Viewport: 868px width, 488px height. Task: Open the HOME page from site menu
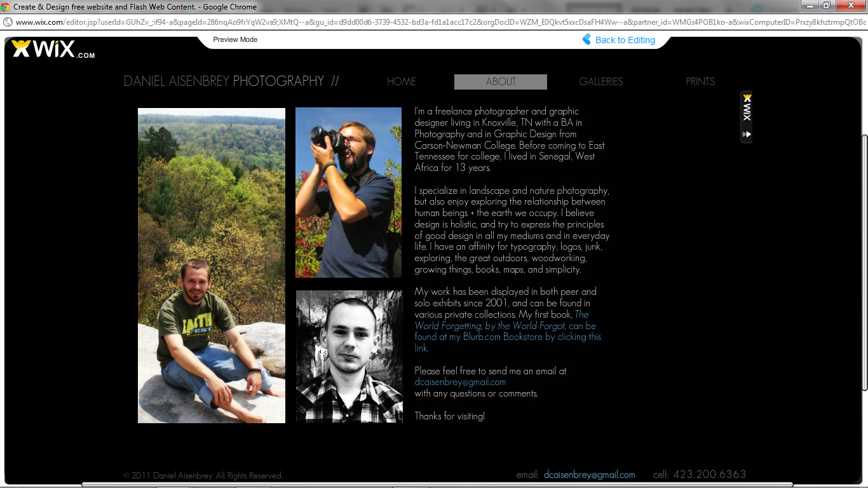(402, 81)
